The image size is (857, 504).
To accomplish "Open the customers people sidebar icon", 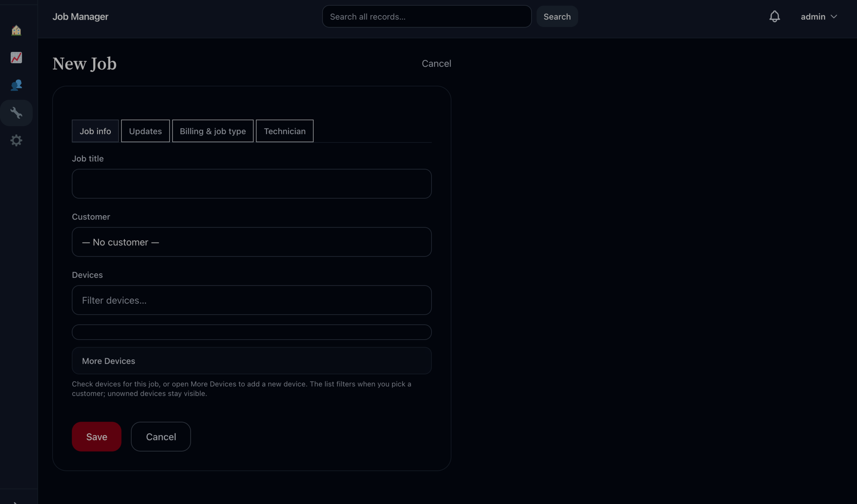I will 16,85.
